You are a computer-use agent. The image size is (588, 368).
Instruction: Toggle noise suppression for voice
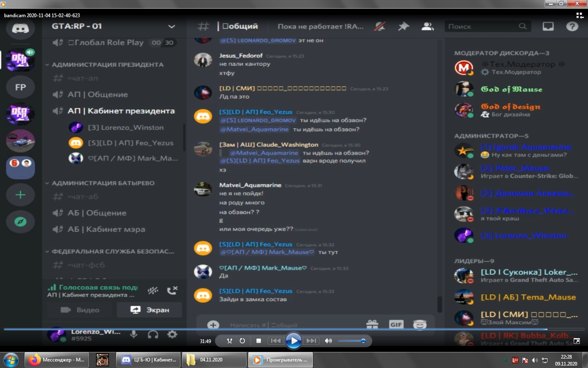tap(153, 290)
